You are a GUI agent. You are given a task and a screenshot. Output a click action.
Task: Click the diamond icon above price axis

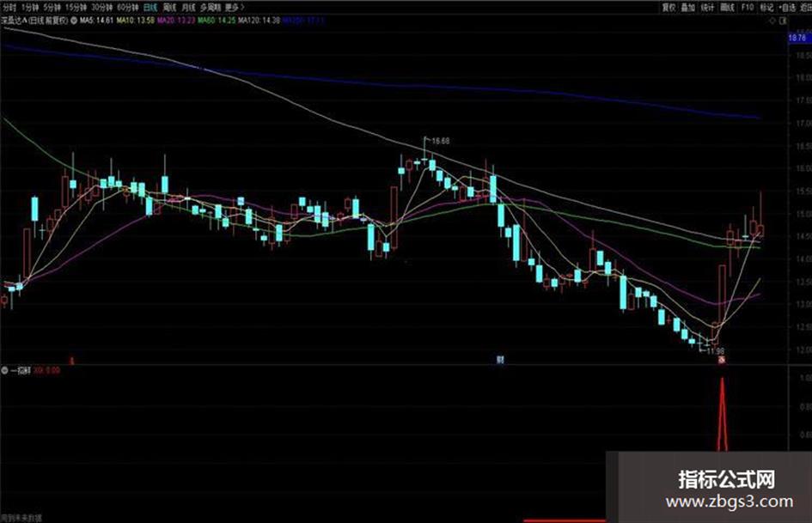coord(772,21)
